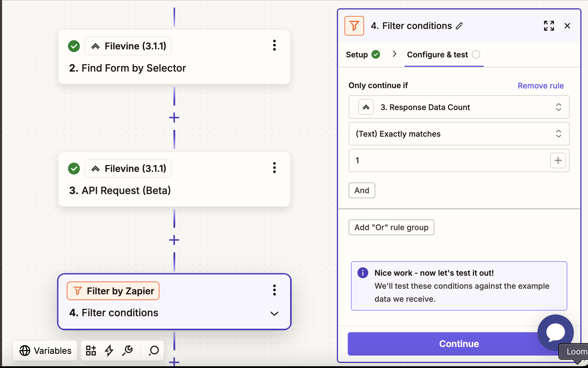Open three-dot menu on Find Form by Selector step
Viewport: 588px width, 368px height.
coord(274,46)
